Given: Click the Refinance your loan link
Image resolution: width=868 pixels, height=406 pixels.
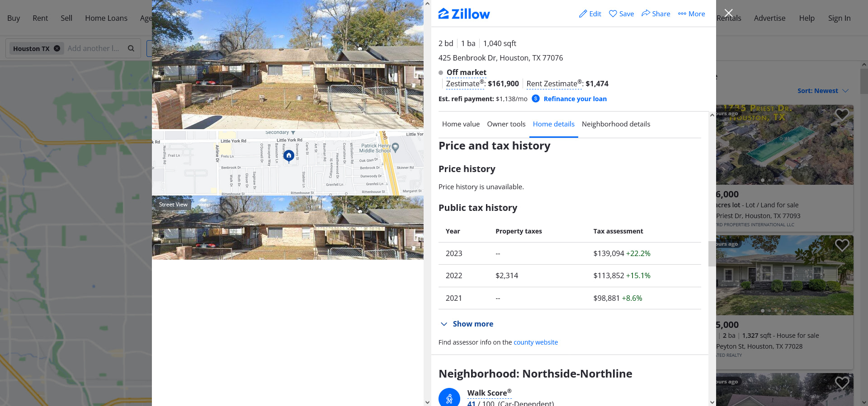Looking at the screenshot, I should (x=575, y=99).
